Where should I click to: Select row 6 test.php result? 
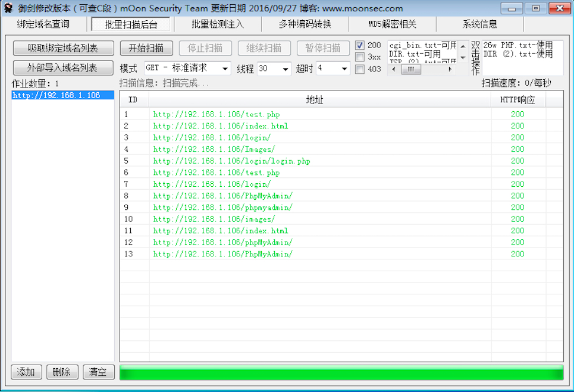click(341, 173)
